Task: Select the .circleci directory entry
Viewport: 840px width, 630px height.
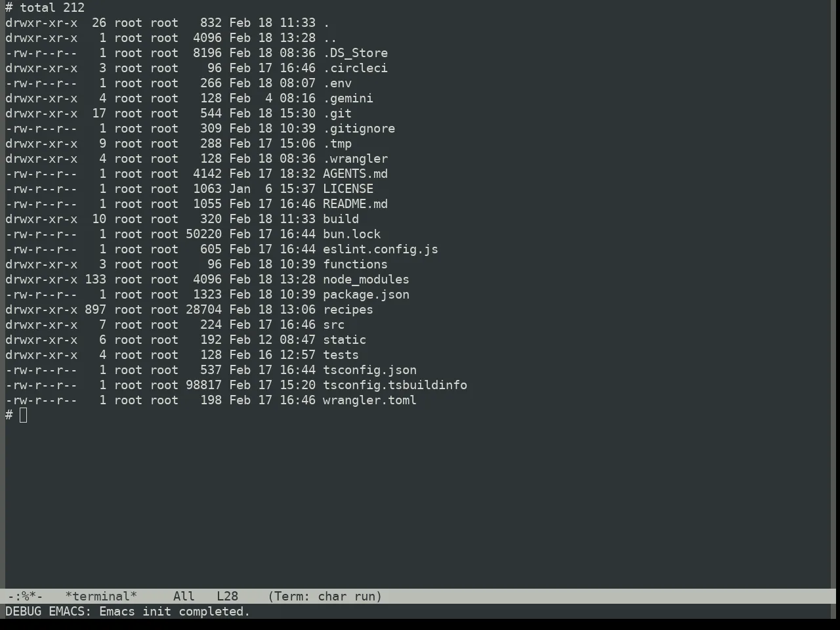Action: point(355,68)
